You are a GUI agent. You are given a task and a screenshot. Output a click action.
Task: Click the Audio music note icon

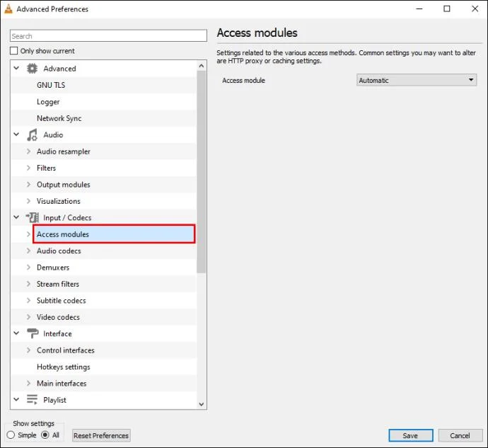(x=32, y=135)
